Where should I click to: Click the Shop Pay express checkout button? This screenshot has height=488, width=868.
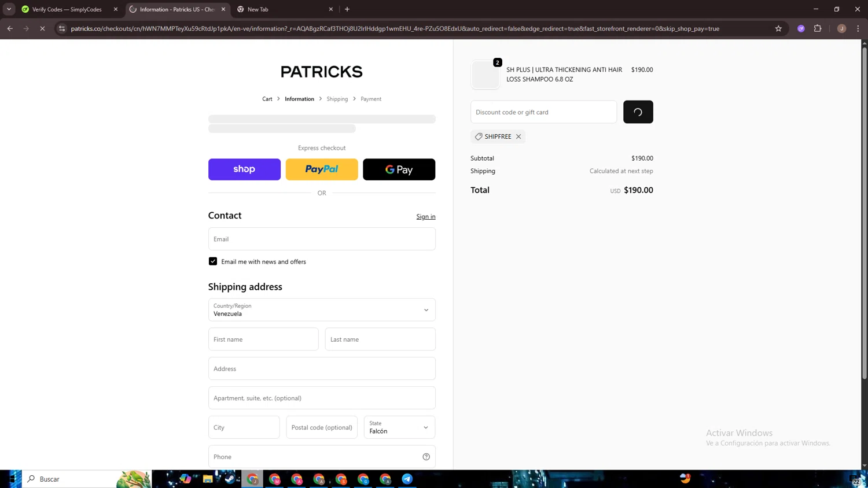click(x=244, y=169)
